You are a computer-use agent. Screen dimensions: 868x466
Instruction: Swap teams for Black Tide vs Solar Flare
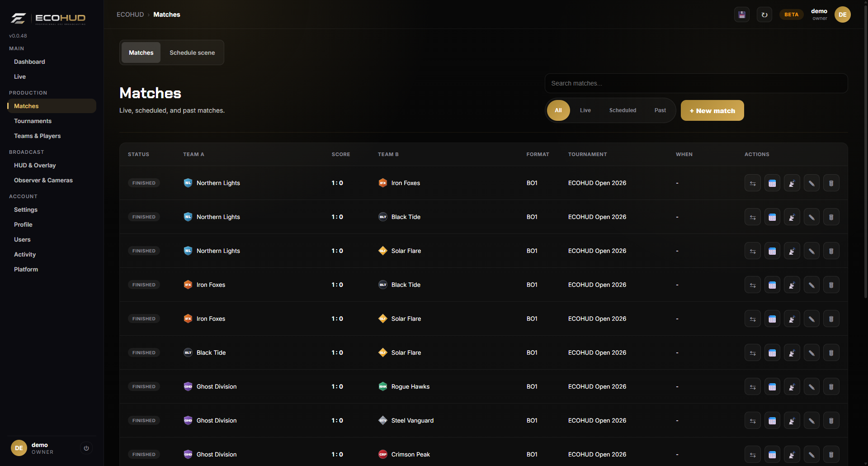[753, 353]
